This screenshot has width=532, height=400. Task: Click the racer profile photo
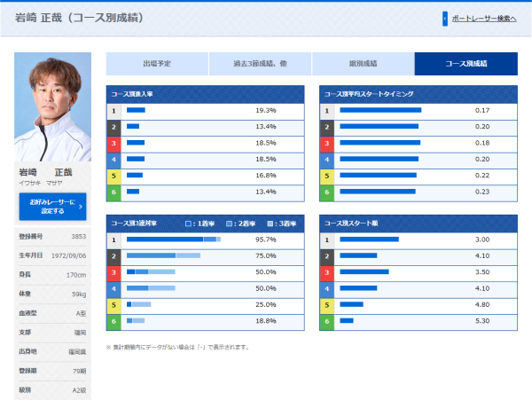[52, 106]
